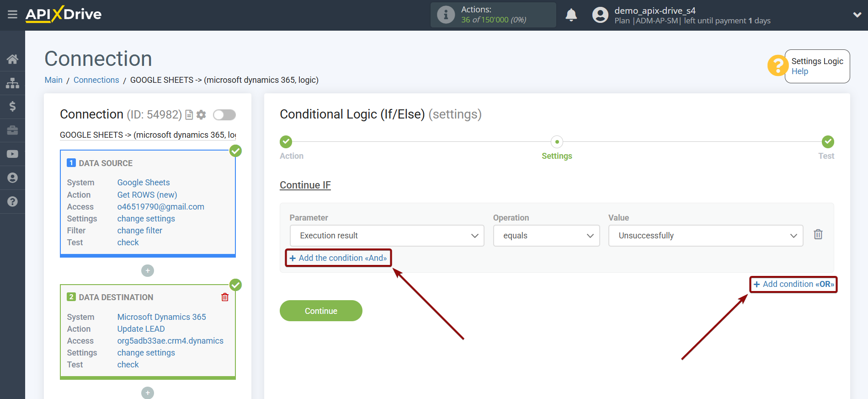
Task: Open the connection settings gear icon
Action: click(x=201, y=115)
